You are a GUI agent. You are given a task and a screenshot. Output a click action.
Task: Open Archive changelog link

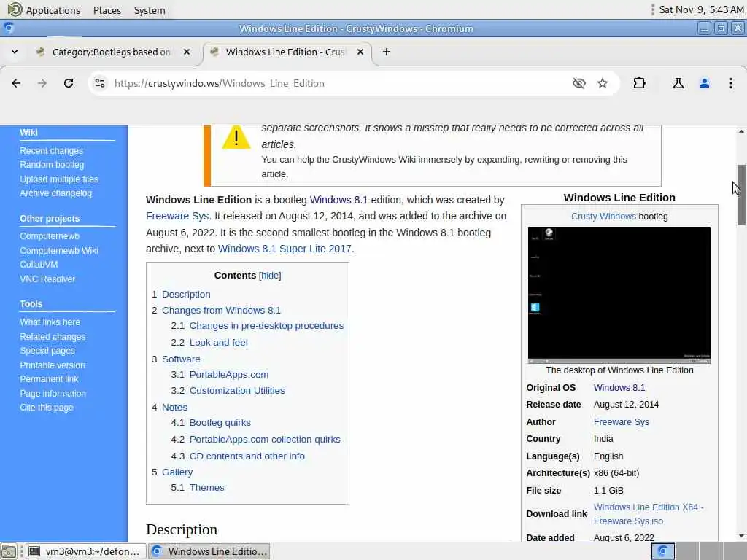(x=55, y=192)
